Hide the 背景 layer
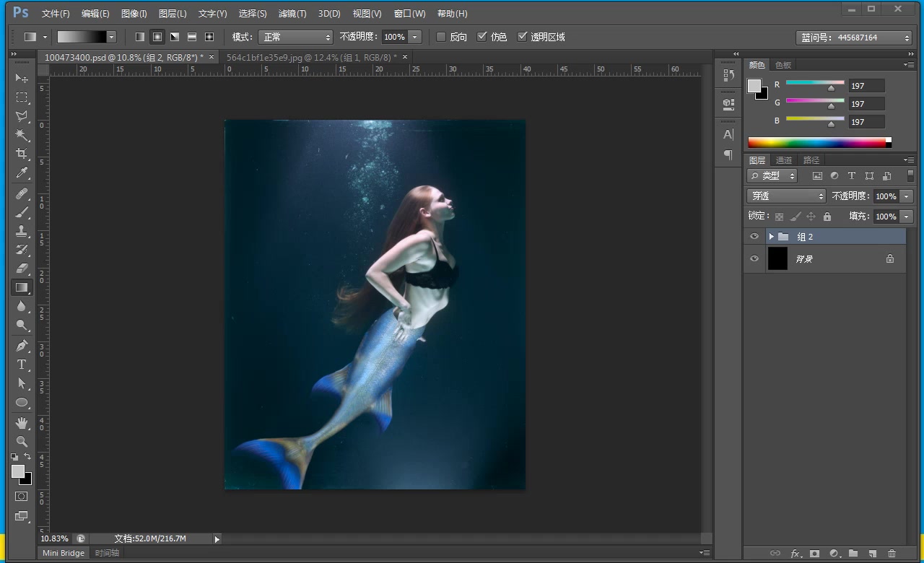The height and width of the screenshot is (563, 924). pyautogui.click(x=754, y=258)
